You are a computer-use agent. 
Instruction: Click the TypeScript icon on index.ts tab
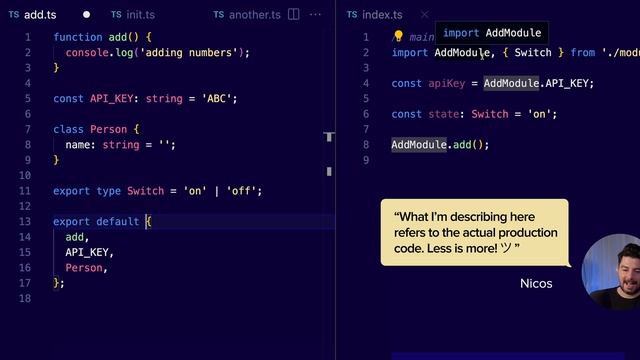coord(352,15)
